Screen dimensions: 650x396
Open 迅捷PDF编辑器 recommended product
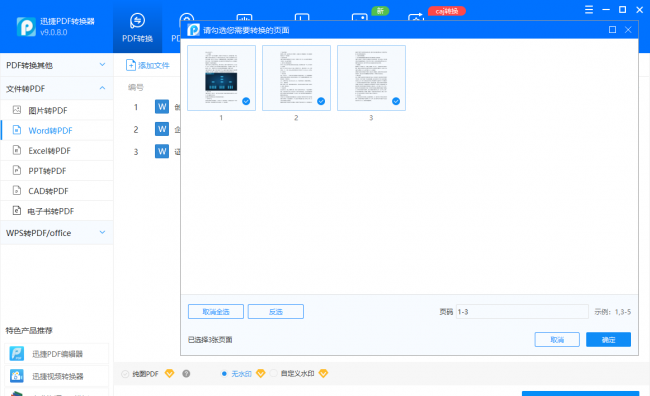click(x=57, y=354)
